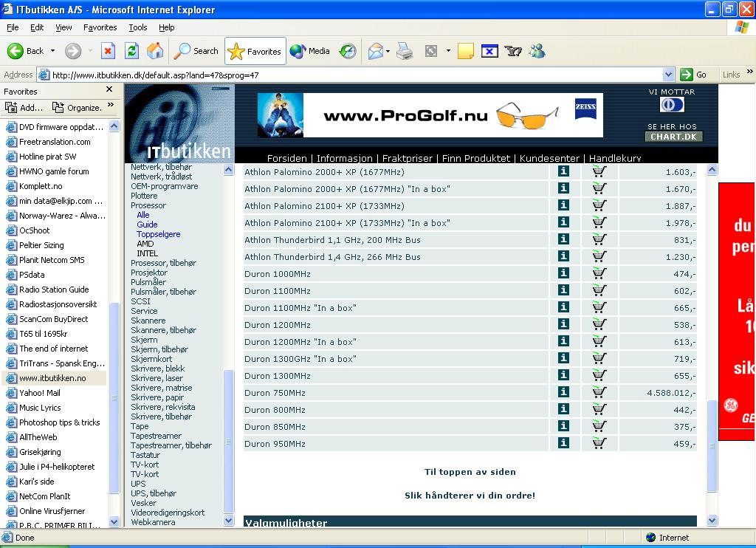Click the Go button icon
The image size is (756, 548).
point(686,75)
